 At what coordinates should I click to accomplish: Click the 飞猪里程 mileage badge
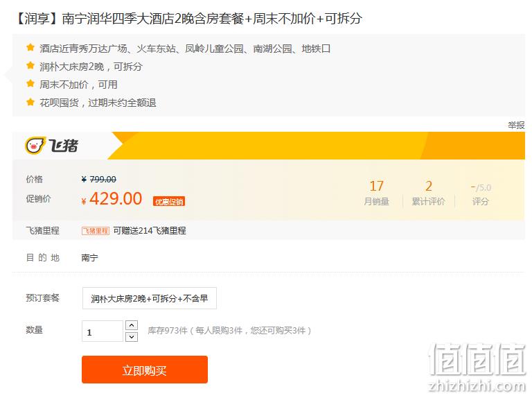click(x=96, y=231)
